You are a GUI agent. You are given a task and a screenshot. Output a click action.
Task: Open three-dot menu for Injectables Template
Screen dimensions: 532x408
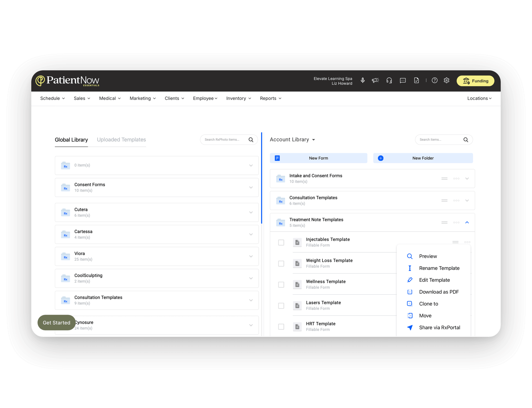click(467, 242)
